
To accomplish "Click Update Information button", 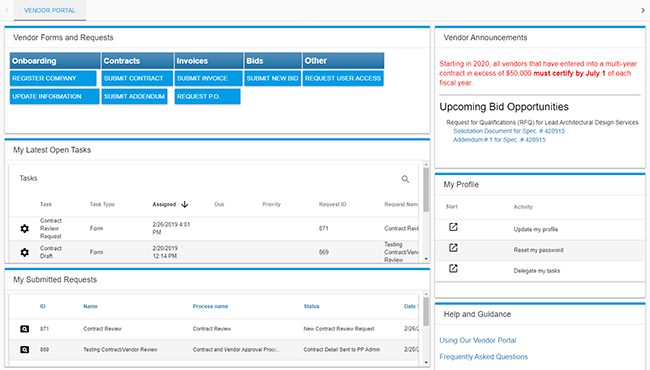I will click(54, 97).
